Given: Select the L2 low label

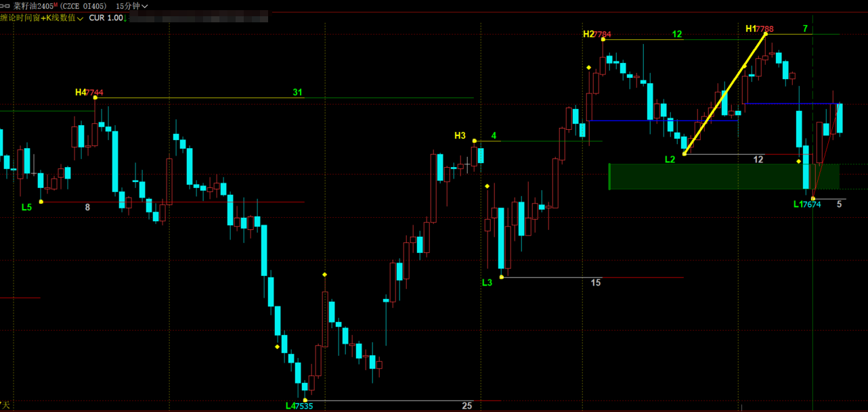Looking at the screenshot, I should [x=670, y=160].
